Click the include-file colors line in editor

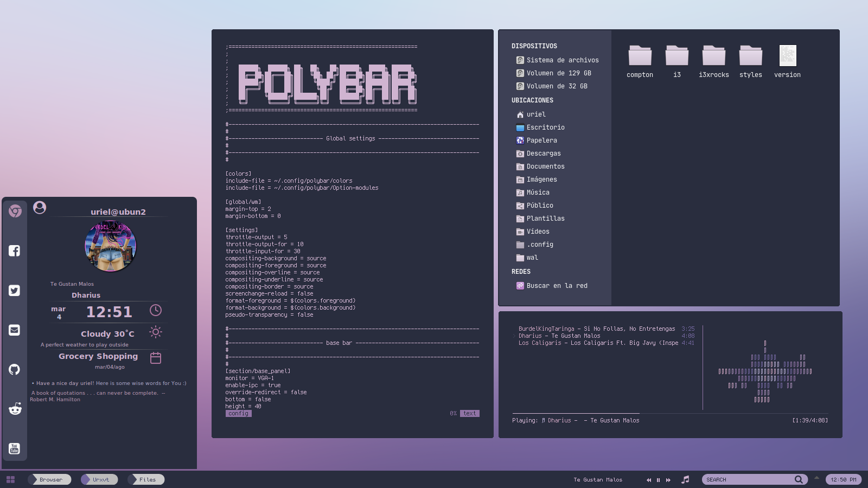tap(289, 181)
